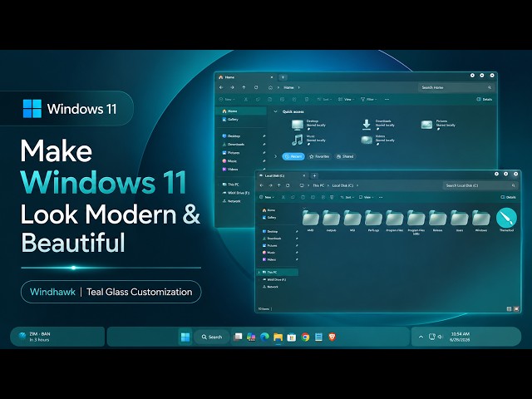Open the Sort dropdown in Home window
The image size is (532, 399).
pos(324,100)
